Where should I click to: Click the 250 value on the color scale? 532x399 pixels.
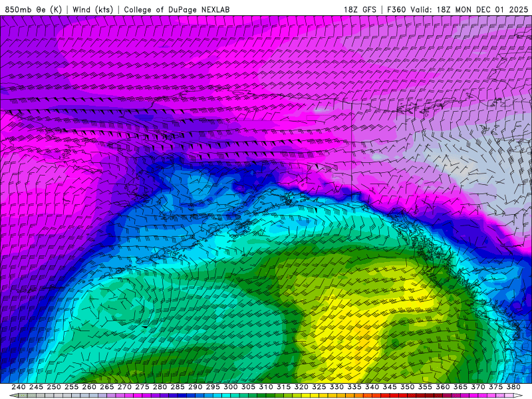click(x=54, y=387)
